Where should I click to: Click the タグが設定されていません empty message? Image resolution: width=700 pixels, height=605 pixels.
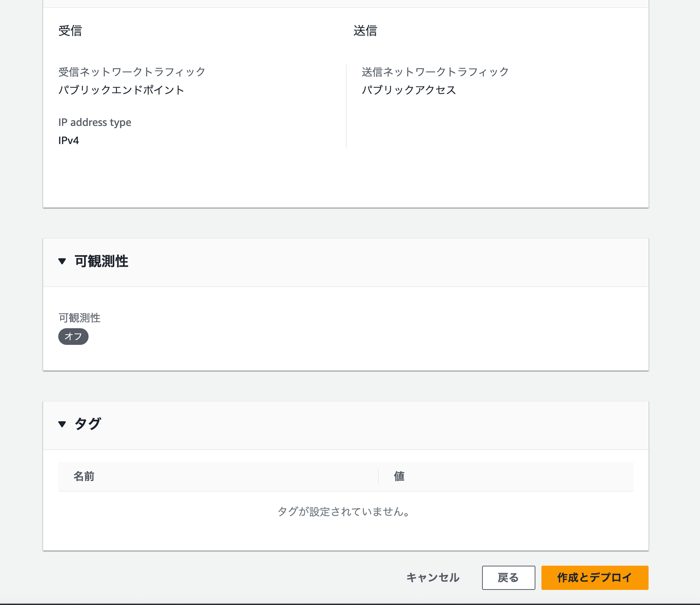pyautogui.click(x=344, y=512)
